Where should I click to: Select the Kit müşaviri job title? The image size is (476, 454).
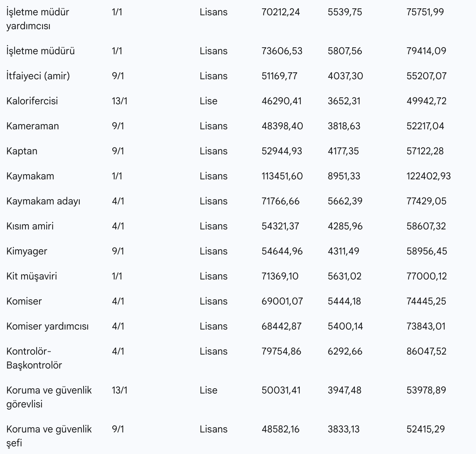click(x=32, y=276)
